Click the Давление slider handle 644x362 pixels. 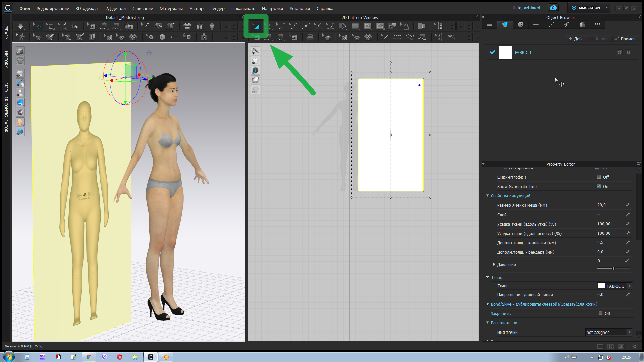click(613, 268)
